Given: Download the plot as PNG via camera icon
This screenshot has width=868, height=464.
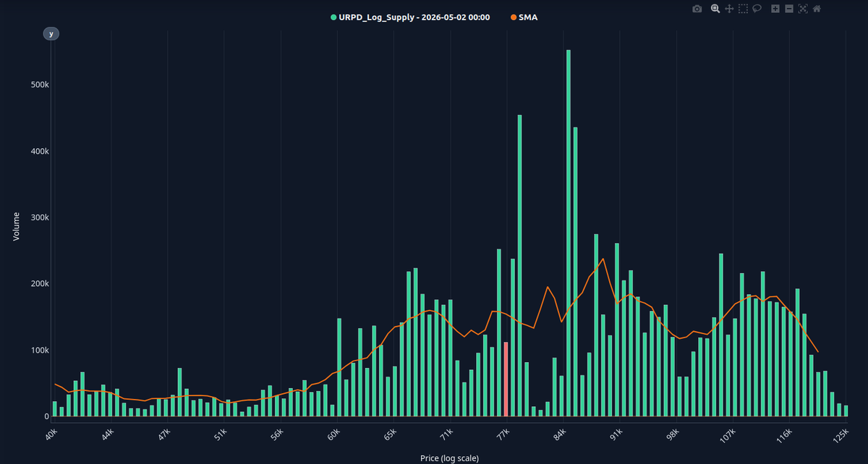Looking at the screenshot, I should 697,9.
